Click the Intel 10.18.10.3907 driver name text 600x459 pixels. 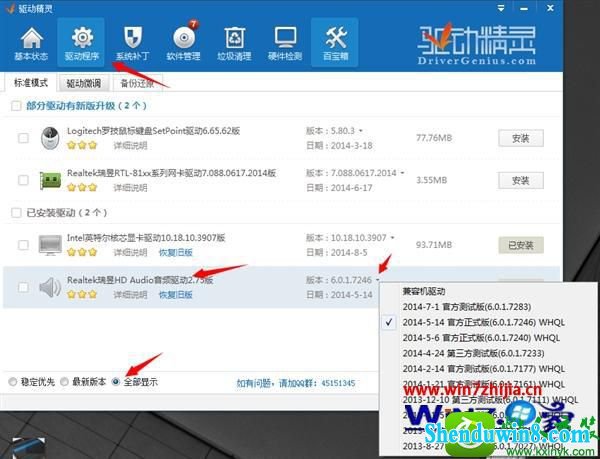[146, 238]
